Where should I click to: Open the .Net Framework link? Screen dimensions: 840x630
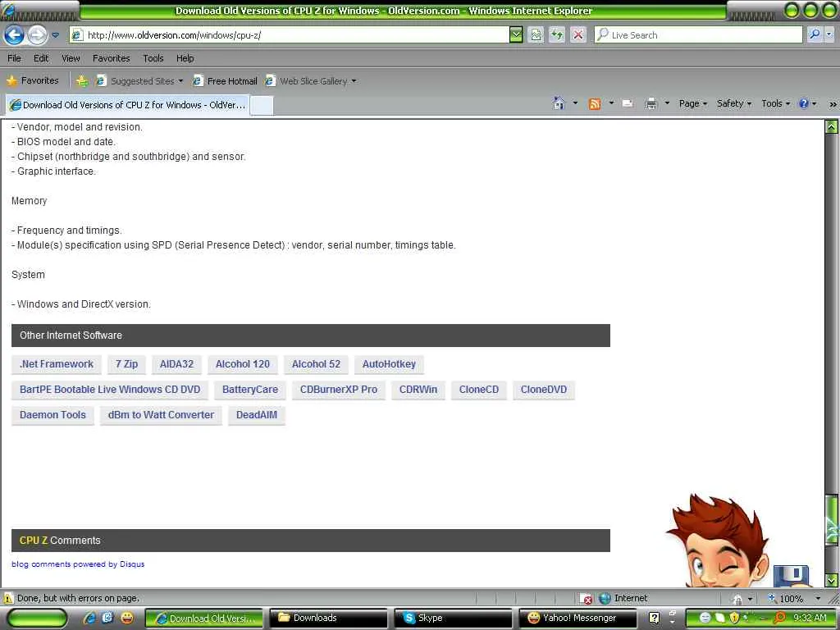(x=57, y=364)
